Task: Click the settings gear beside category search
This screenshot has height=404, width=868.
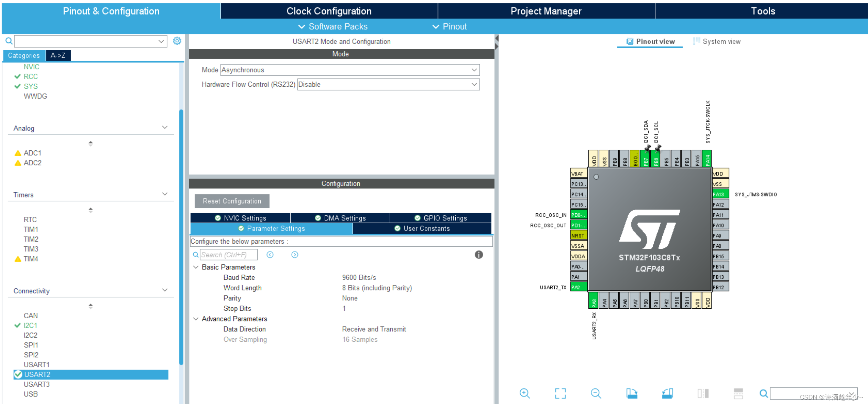Action: tap(177, 41)
